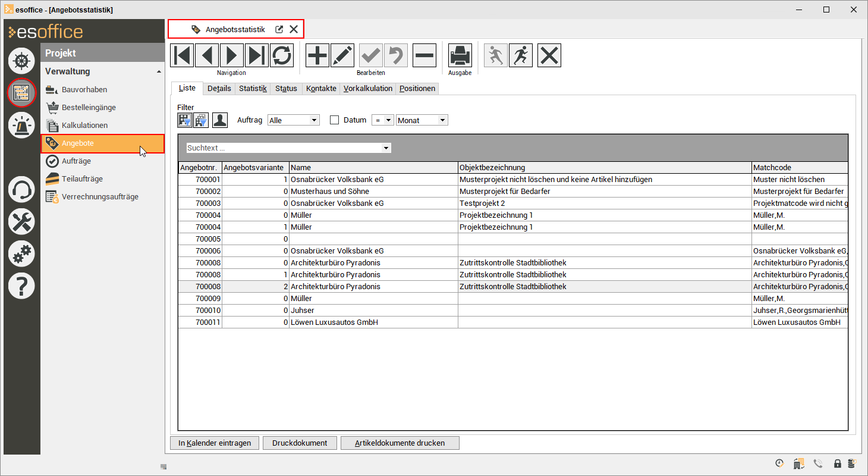The width and height of the screenshot is (868, 476).
Task: Open the Suchtext dropdown arrow
Action: (386, 148)
